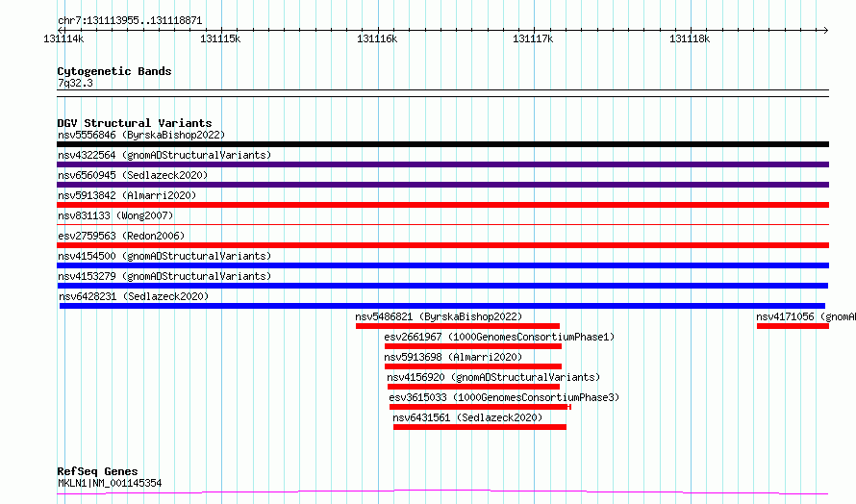Image resolution: width=856 pixels, height=504 pixels.
Task: Click the blue nsv4153279 variant bar
Action: point(442,286)
